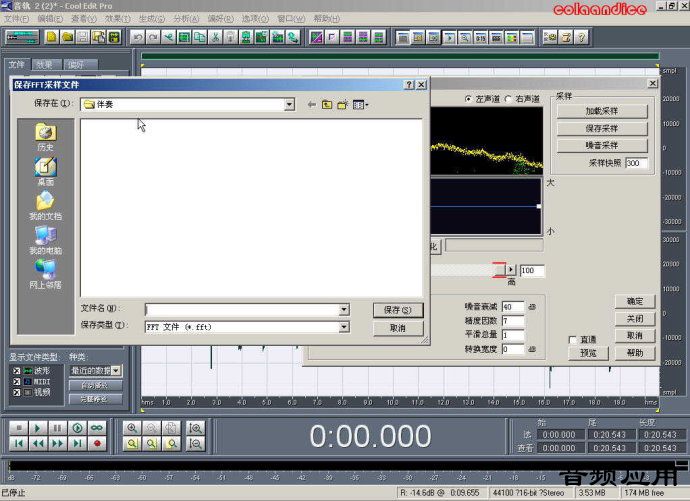Image resolution: width=690 pixels, height=501 pixels.
Task: Click the question mark Help toolbar icon
Action: [582, 37]
